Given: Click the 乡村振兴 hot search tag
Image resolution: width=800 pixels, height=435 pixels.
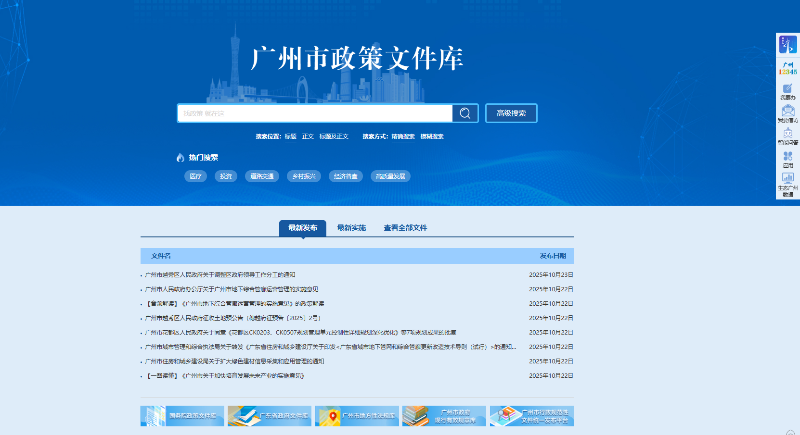Looking at the screenshot, I should [x=302, y=176].
